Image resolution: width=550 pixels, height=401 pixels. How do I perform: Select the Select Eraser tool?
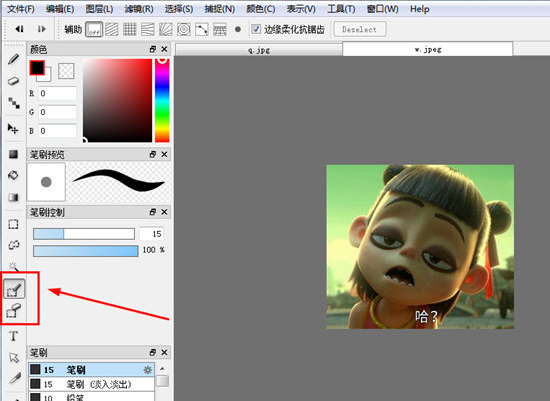[14, 311]
